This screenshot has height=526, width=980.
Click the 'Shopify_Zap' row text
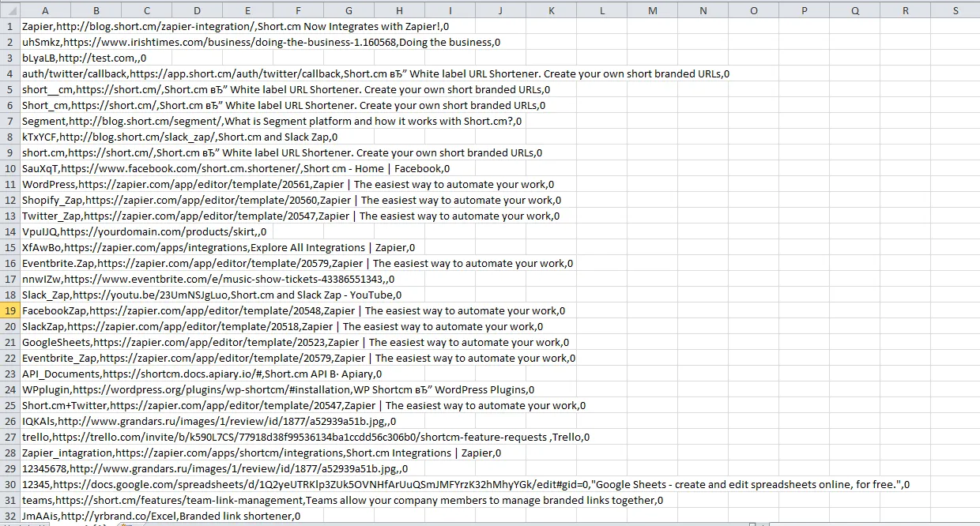292,200
